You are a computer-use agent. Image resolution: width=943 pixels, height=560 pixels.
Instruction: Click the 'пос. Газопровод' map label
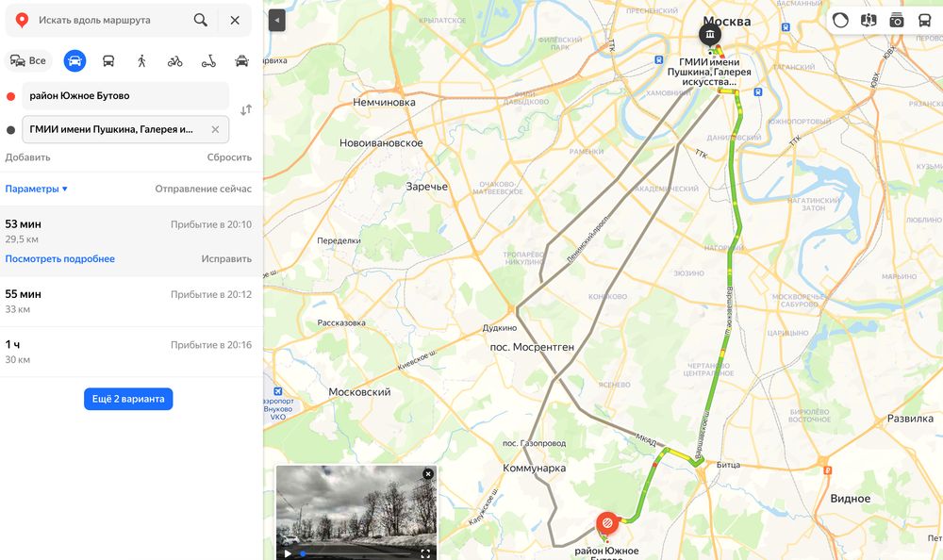534,443
